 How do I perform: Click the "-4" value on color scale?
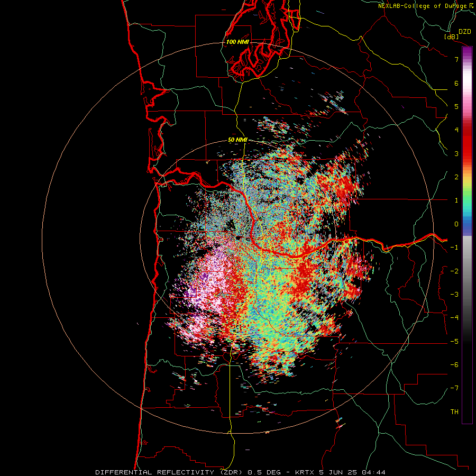click(x=454, y=318)
